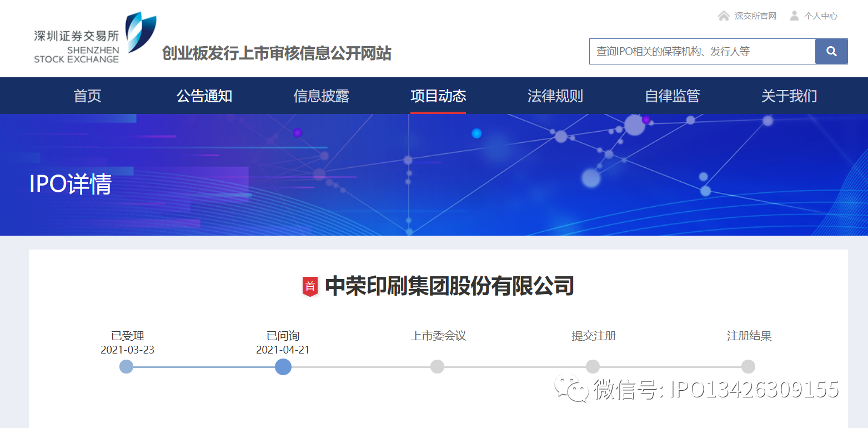Open the 信息披露 menu item
The width and height of the screenshot is (868, 428).
[x=322, y=96]
